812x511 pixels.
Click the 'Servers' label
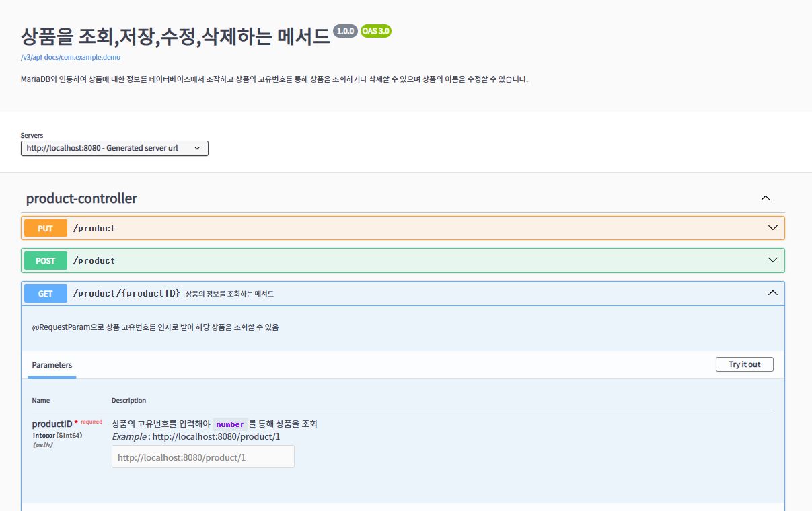tap(32, 135)
